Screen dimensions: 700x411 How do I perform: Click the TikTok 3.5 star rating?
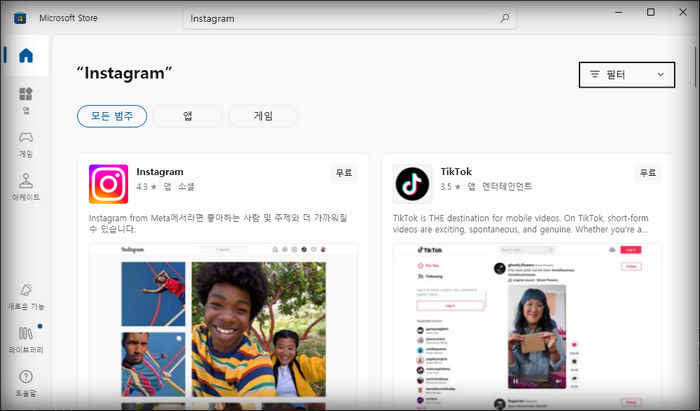point(450,187)
